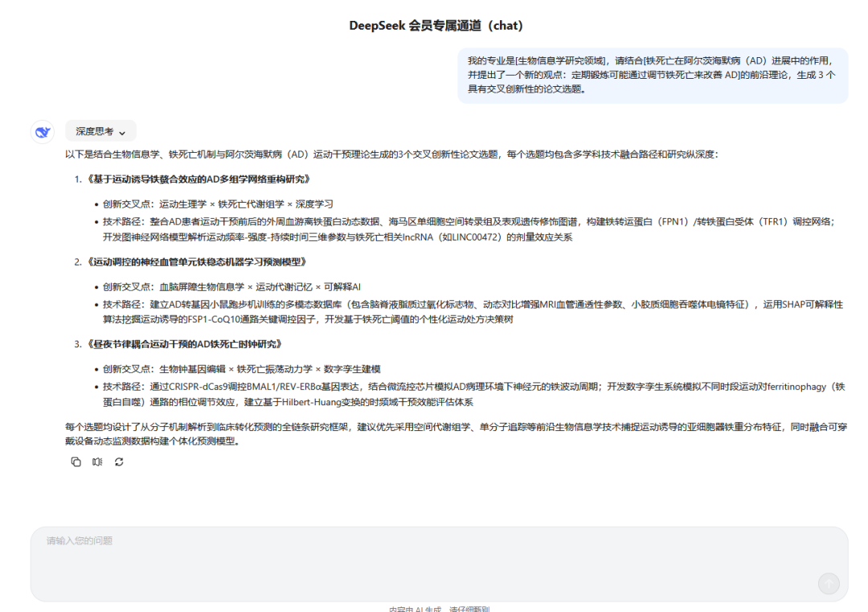Send the message with the arrow button
The height and width of the screenshot is (612, 868).
coord(829,583)
